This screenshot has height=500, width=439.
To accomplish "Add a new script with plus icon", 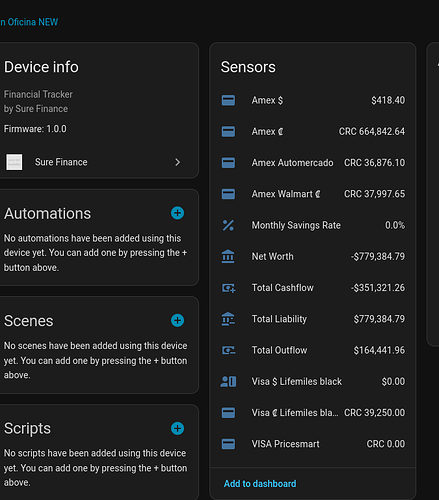I will point(177,428).
